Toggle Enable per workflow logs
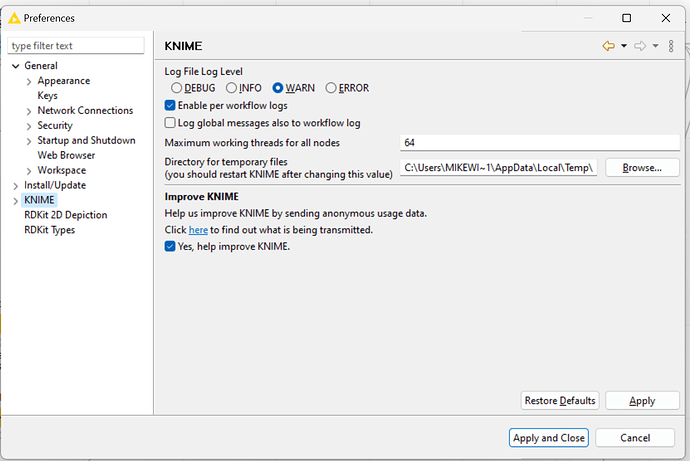This screenshot has width=690, height=461. click(x=170, y=106)
